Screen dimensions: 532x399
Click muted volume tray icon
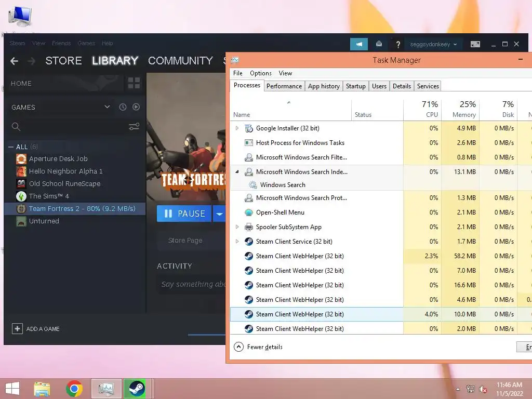pos(483,389)
